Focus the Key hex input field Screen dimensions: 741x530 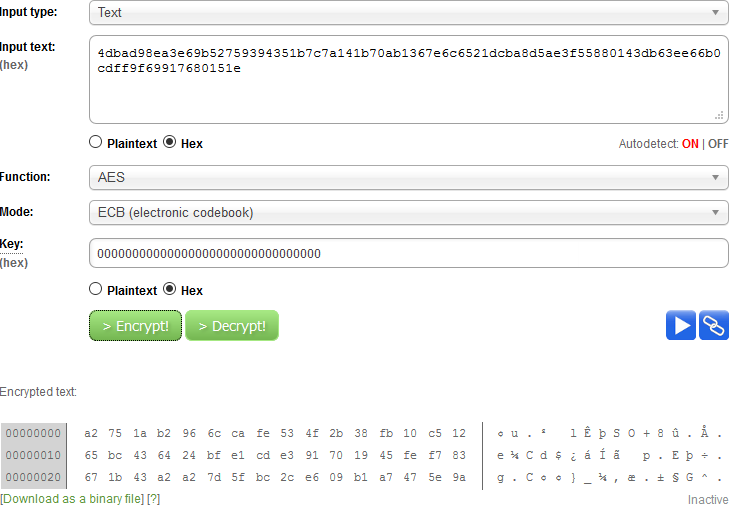(x=408, y=253)
